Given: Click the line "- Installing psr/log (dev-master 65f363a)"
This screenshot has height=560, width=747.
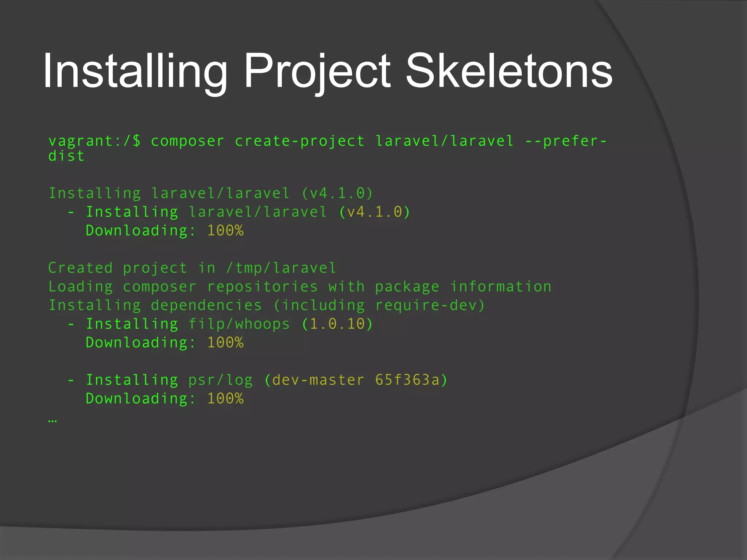Looking at the screenshot, I should [258, 380].
